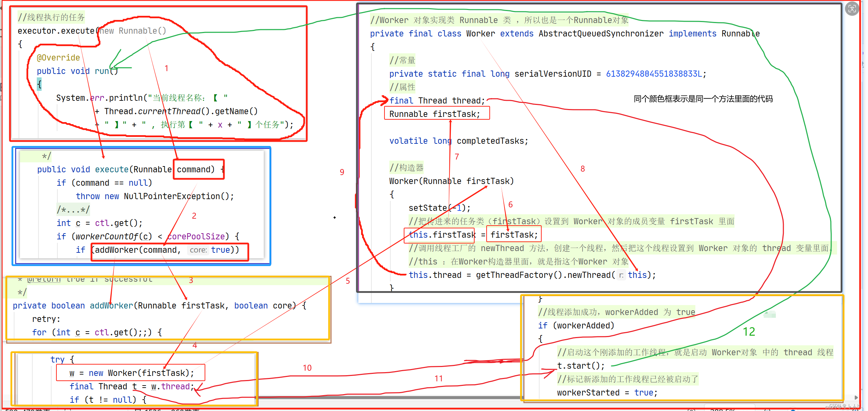Click the '//构造器' comment

[x=406, y=167]
